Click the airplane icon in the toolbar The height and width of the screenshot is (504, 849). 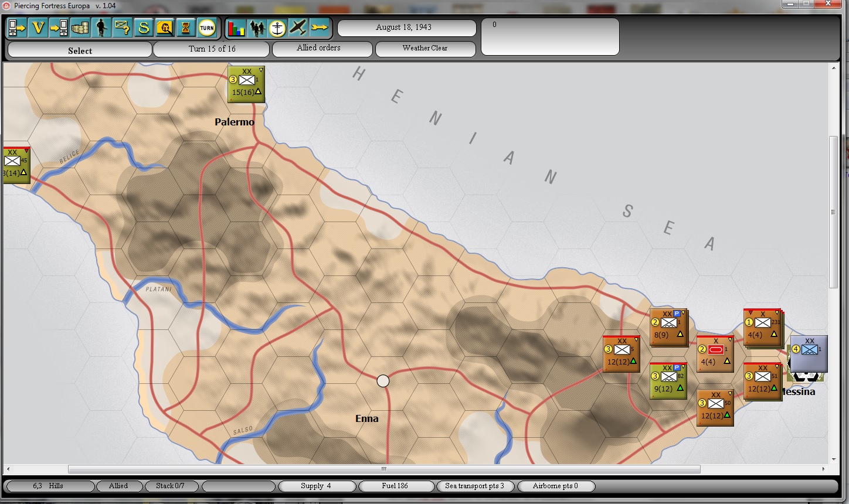[298, 28]
